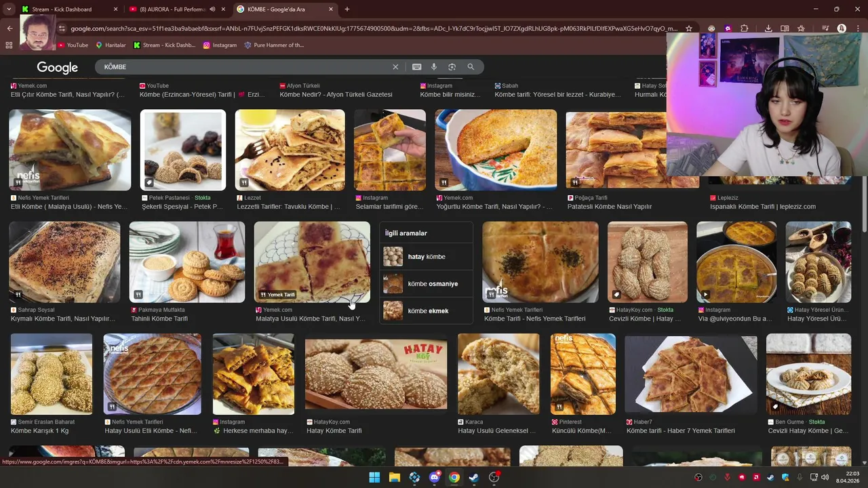The width and height of the screenshot is (868, 488).
Task: Open Yoğurtlu Kömbe Tarifi image thumbnail
Action: pos(496,150)
